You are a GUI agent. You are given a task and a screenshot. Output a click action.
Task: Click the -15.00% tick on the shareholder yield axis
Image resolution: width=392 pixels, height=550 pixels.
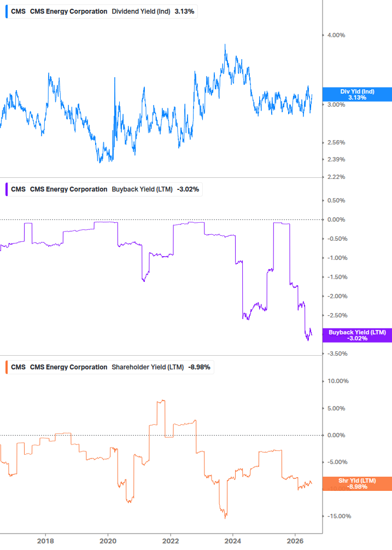tap(339, 516)
